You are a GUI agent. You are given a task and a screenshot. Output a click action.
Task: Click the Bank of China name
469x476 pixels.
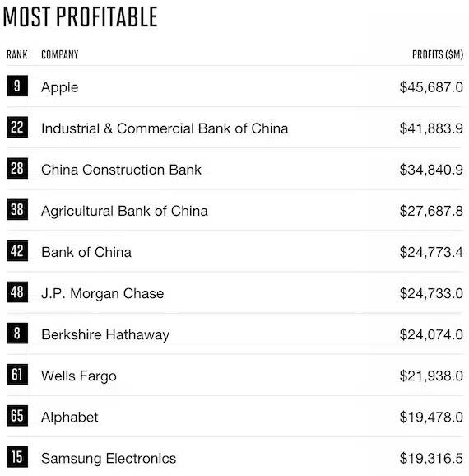86,252
